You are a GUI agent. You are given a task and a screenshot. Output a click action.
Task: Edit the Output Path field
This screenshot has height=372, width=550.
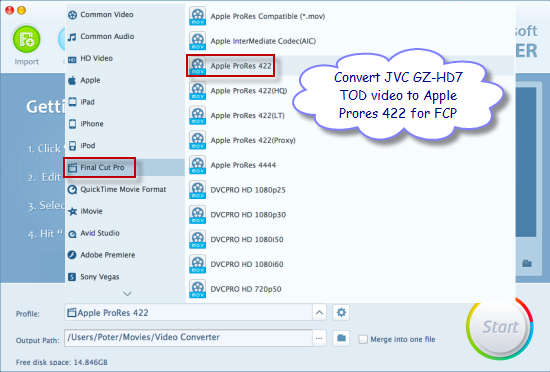[x=188, y=338]
